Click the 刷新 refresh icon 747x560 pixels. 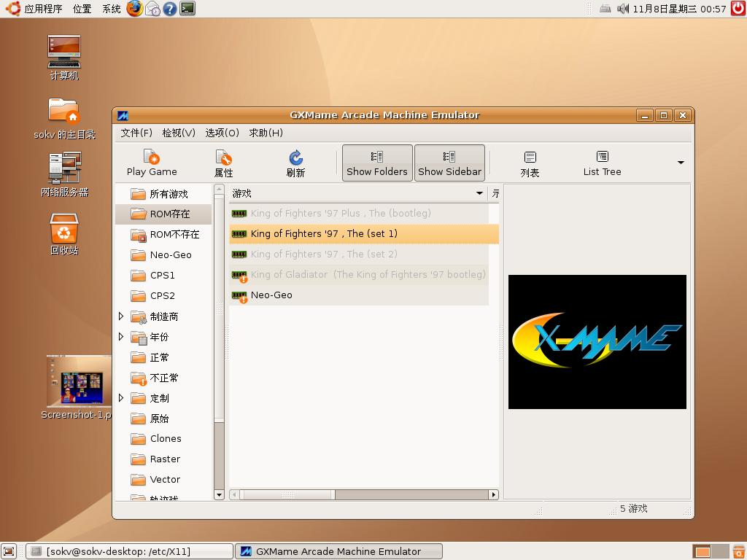coord(295,157)
